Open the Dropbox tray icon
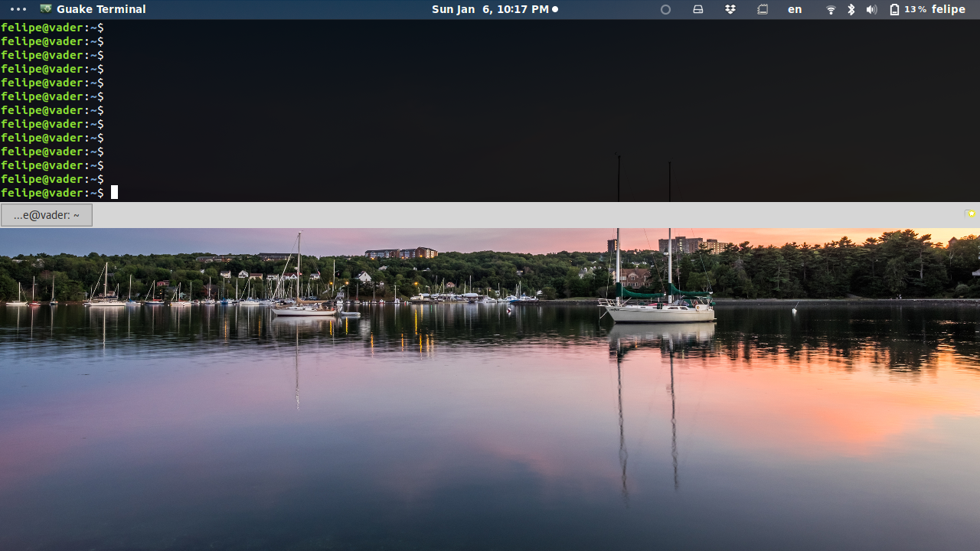980x551 pixels. point(730,9)
